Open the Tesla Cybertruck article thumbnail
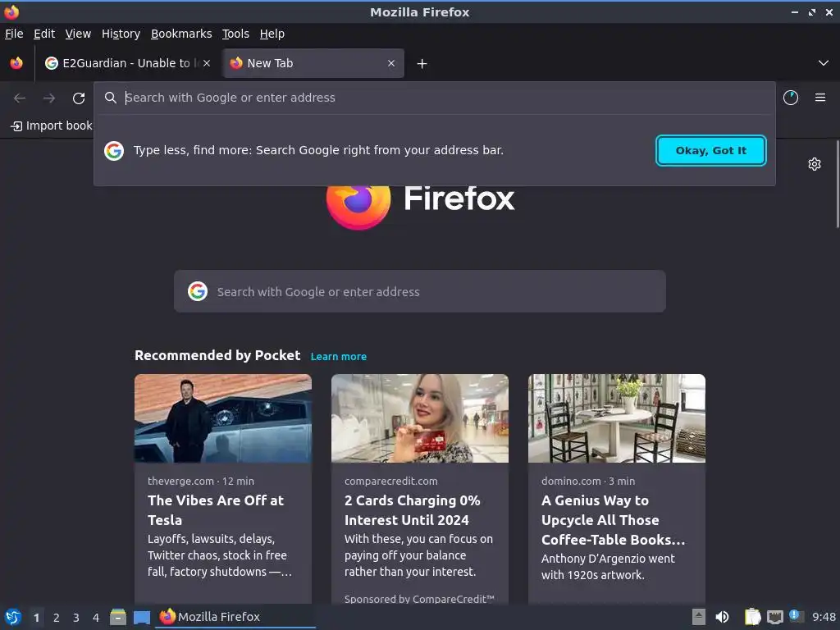 [223, 418]
